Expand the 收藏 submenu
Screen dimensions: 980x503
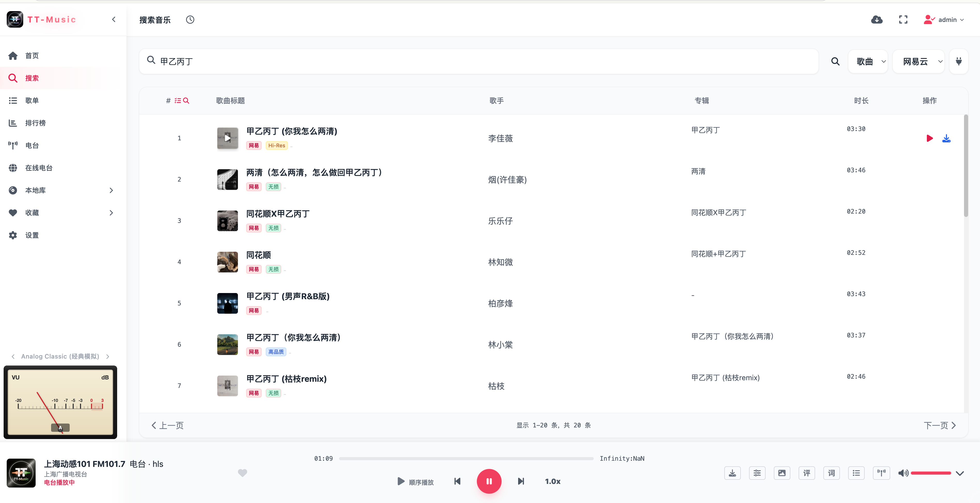[111, 213]
